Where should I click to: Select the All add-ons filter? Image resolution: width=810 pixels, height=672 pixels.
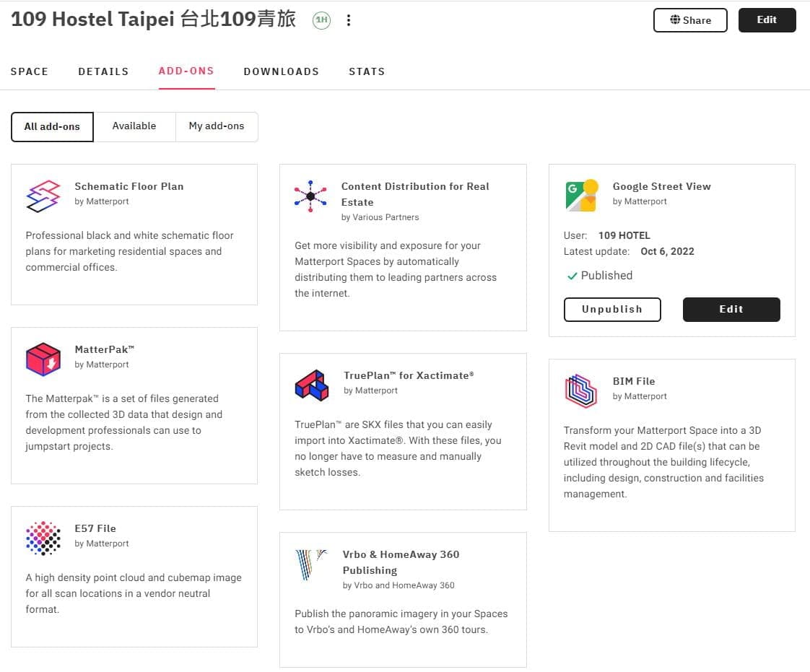coord(52,126)
